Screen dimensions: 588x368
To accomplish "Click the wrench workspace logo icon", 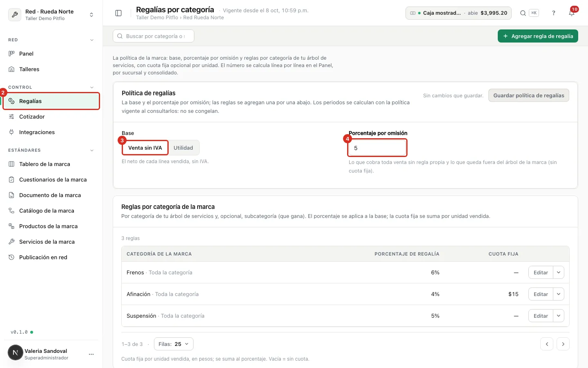I will tap(15, 15).
